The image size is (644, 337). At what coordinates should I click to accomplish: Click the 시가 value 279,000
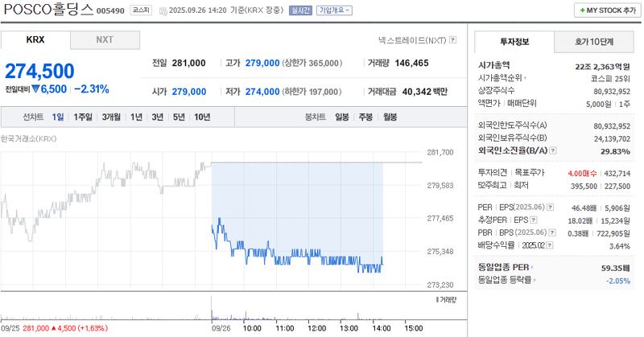(189, 92)
